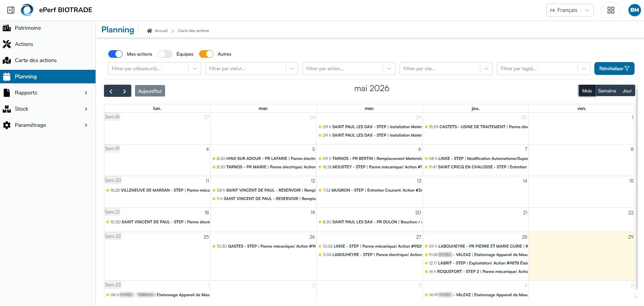Toggle the Équipes switch
This screenshot has width=644, height=306.
(x=165, y=54)
